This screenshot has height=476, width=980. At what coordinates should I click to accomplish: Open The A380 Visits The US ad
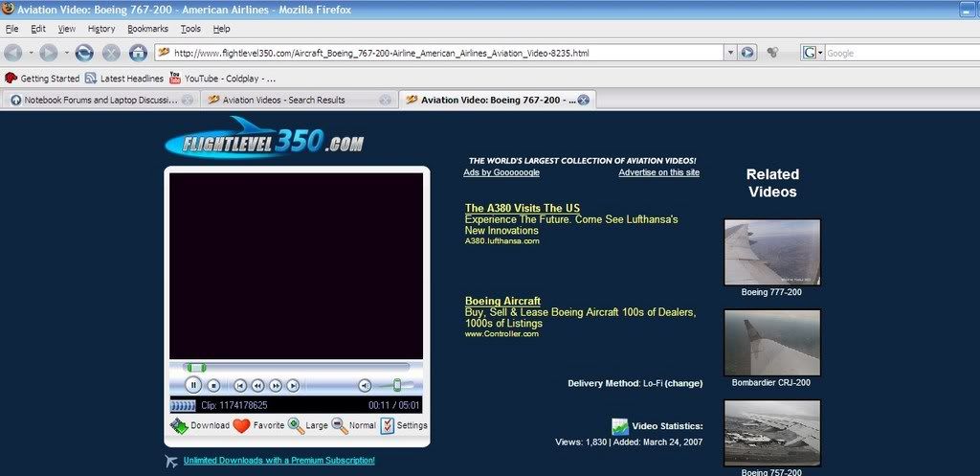(523, 208)
